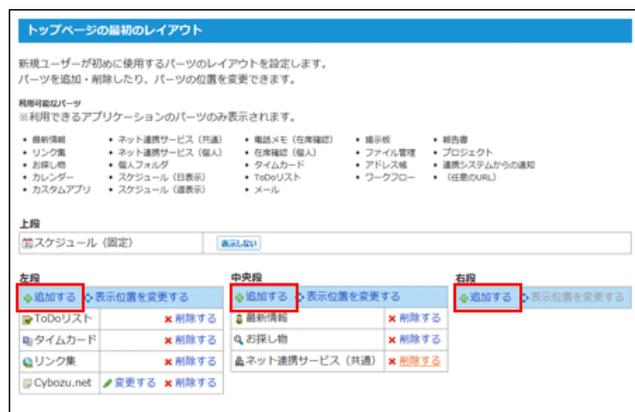Delete the ネット連携サービス(共通) part
The image size is (635, 412).
point(420,361)
